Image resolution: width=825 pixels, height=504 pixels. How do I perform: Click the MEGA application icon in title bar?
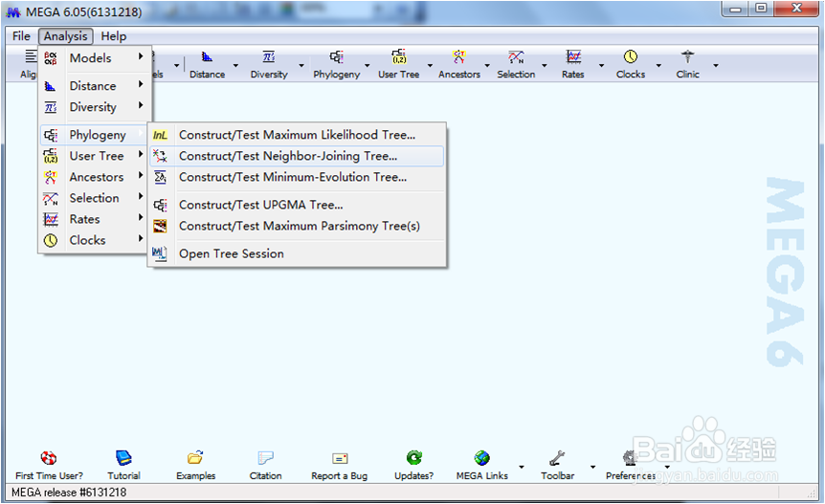click(13, 11)
